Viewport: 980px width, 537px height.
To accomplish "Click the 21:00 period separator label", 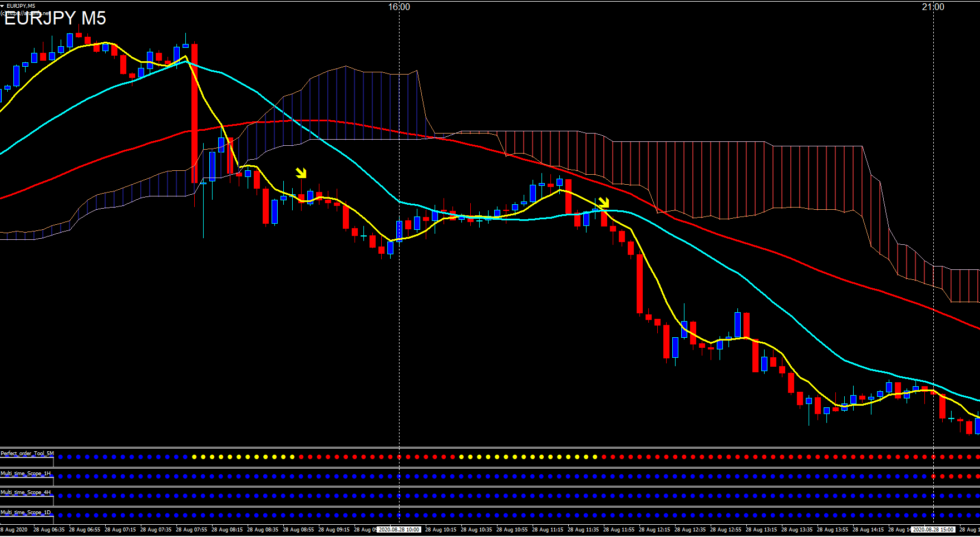I will [933, 7].
